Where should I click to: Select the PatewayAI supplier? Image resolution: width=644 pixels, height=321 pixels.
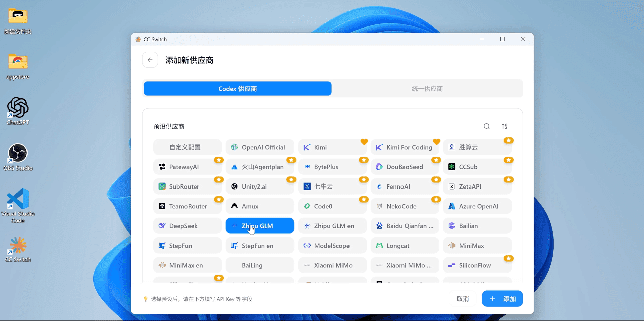click(187, 167)
